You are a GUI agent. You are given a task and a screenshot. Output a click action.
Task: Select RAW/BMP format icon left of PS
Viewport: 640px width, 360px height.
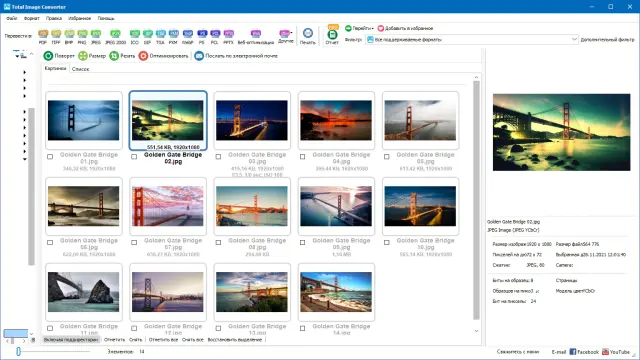click(187, 36)
